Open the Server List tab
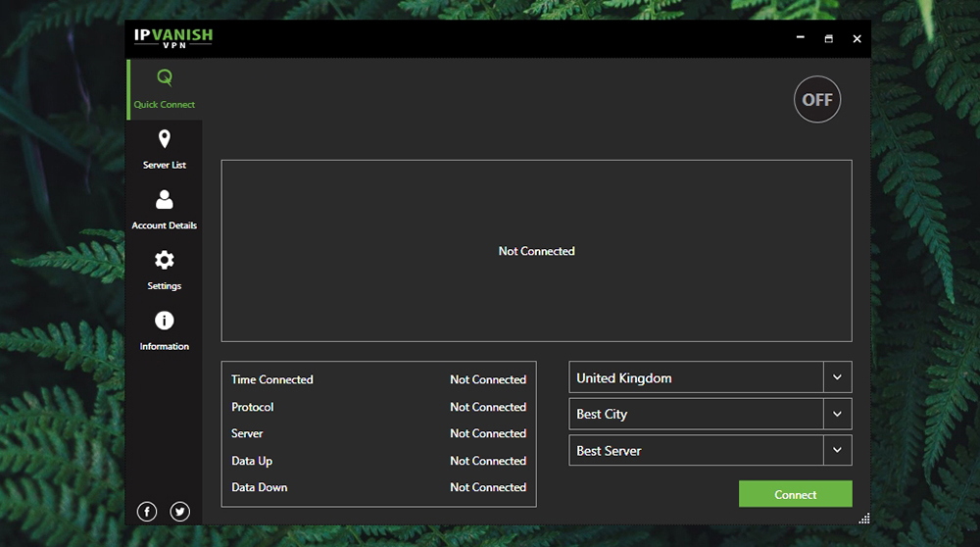980x547 pixels. pyautogui.click(x=165, y=150)
